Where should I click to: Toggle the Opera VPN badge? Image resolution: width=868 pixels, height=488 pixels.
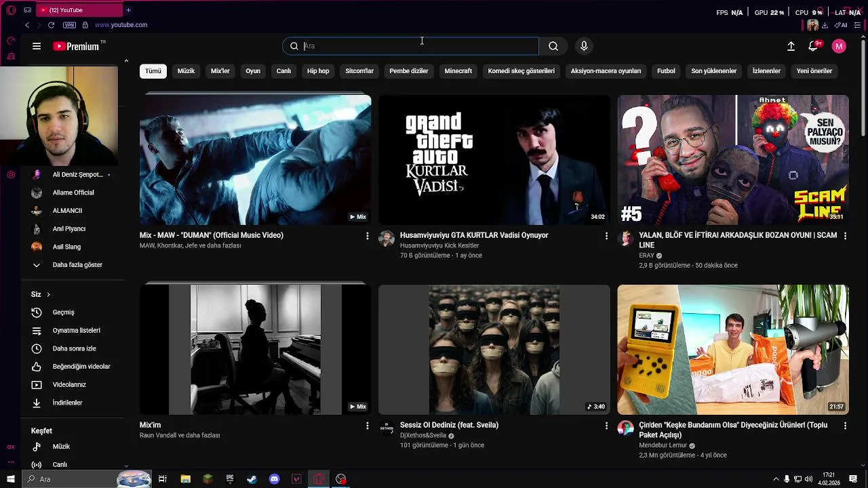[69, 25]
